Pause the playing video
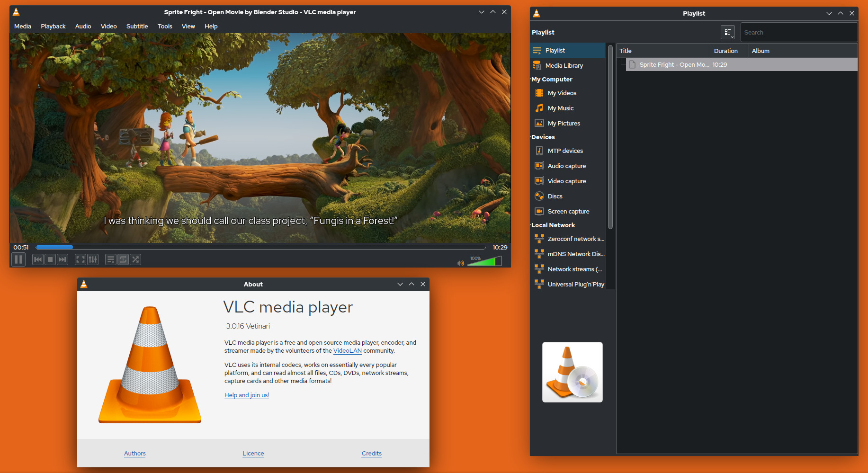The image size is (868, 473). 18,259
